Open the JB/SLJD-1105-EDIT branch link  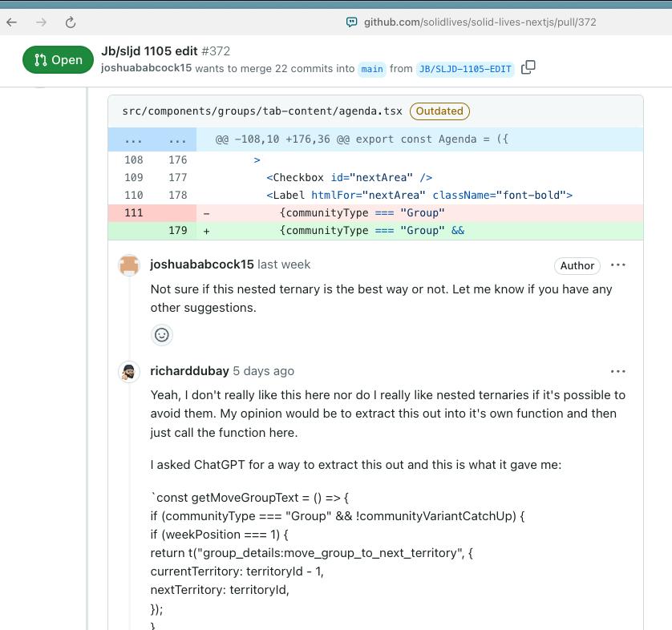coord(465,69)
